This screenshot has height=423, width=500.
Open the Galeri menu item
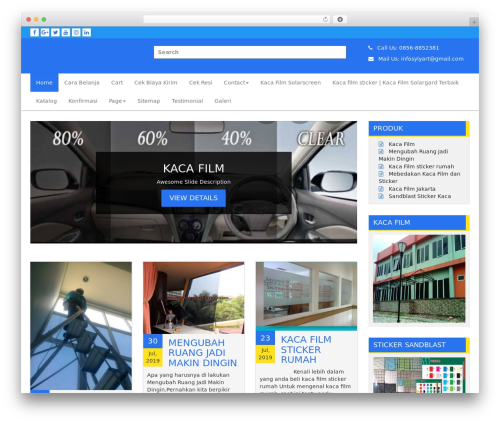tap(223, 101)
